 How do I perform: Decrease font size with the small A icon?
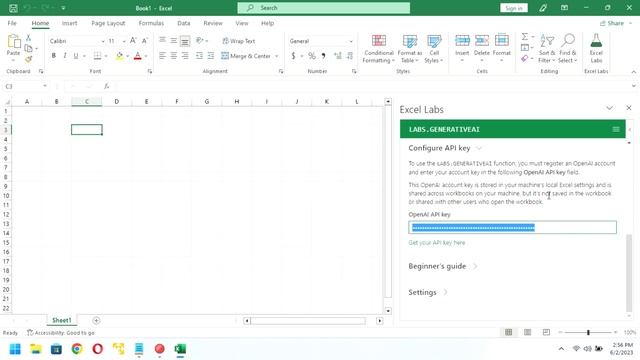(144, 41)
